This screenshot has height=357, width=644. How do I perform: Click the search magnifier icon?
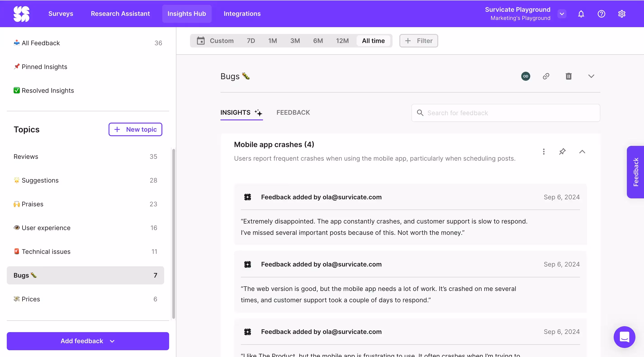coord(420,113)
